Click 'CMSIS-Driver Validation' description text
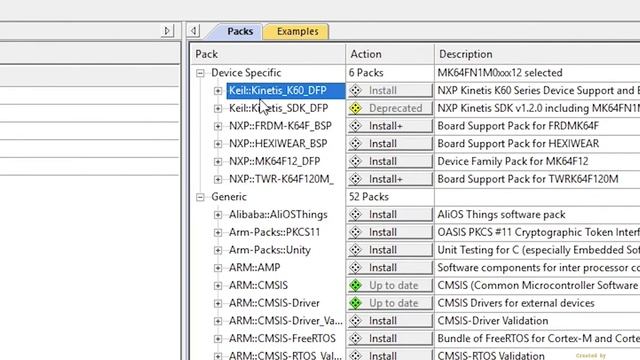The height and width of the screenshot is (360, 640). tap(493, 321)
